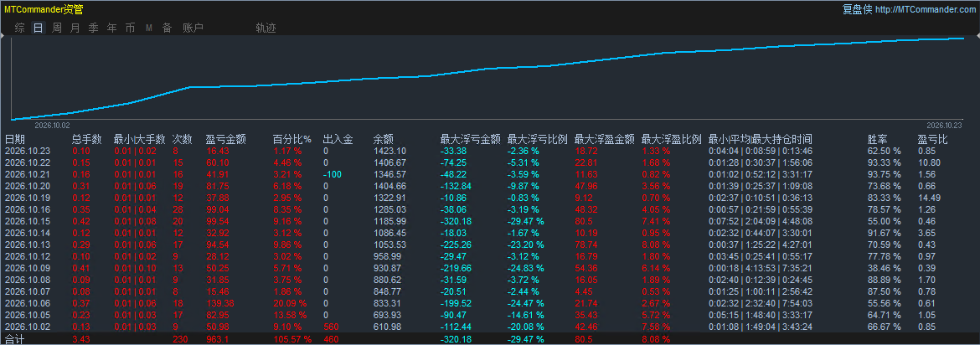Sort by the 胜率 column header

pos(878,139)
